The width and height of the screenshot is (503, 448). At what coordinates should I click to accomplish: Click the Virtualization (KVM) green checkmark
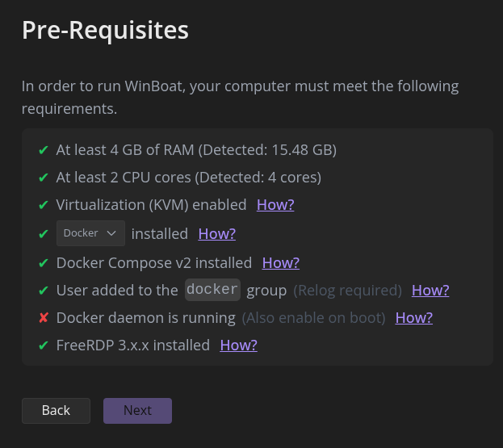click(x=44, y=205)
